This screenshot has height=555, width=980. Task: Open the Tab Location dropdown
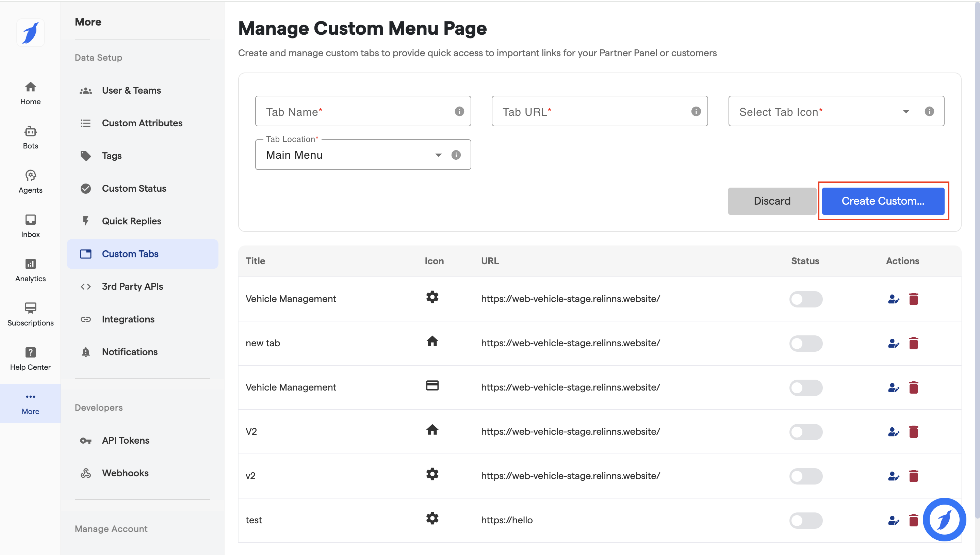point(438,155)
